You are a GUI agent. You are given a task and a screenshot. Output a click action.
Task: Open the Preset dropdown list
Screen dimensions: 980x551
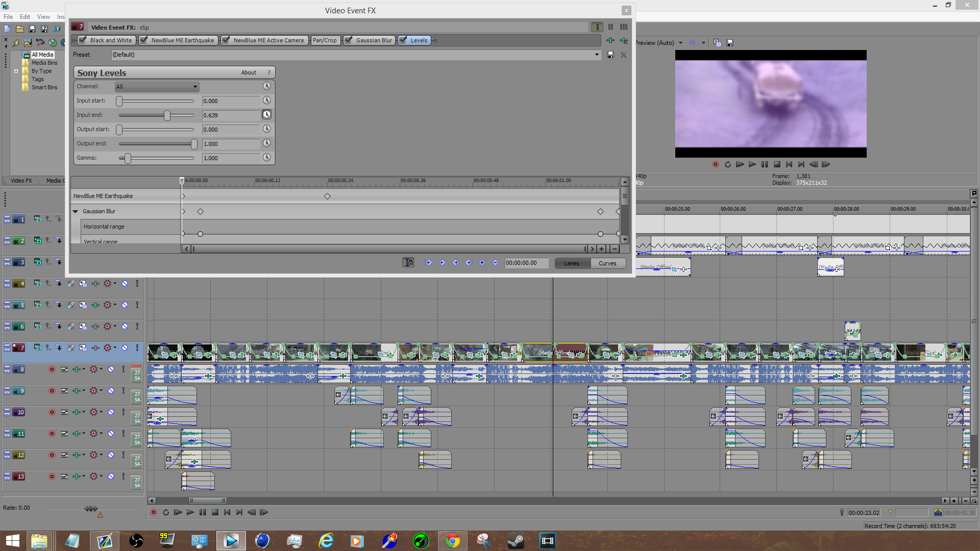point(597,55)
